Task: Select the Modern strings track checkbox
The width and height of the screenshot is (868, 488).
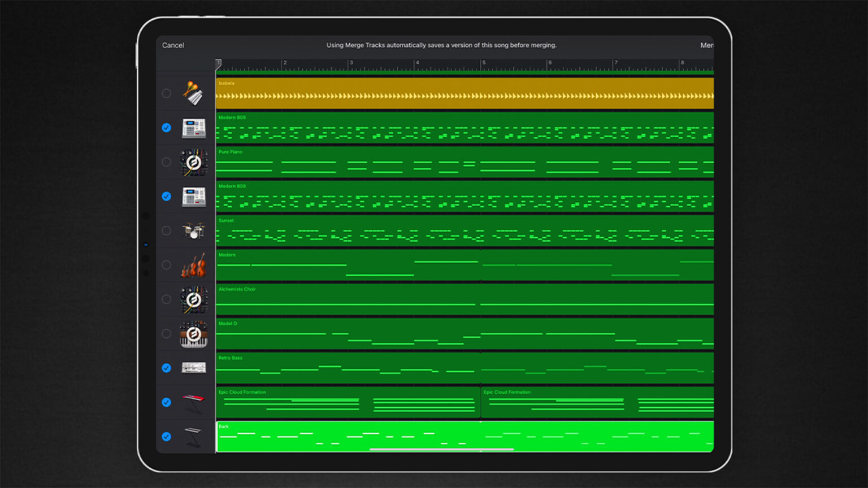Action: (166, 265)
